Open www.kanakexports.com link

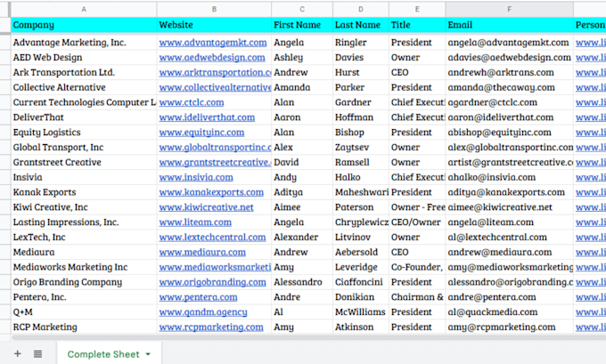point(211,192)
